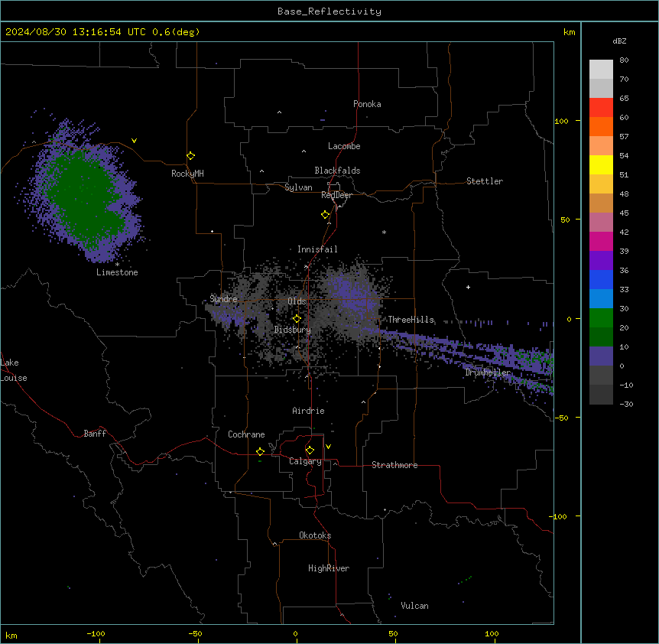Click the yellow 51–54 dBZ legend swatch

601,165
